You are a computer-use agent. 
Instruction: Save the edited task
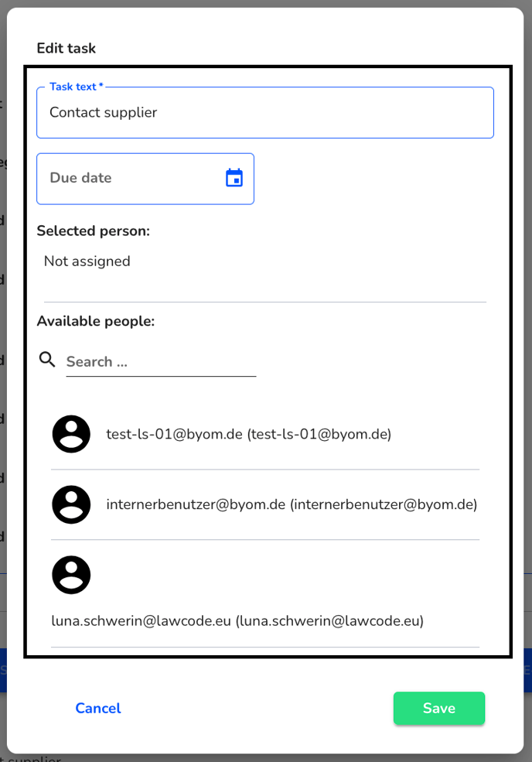coord(439,708)
